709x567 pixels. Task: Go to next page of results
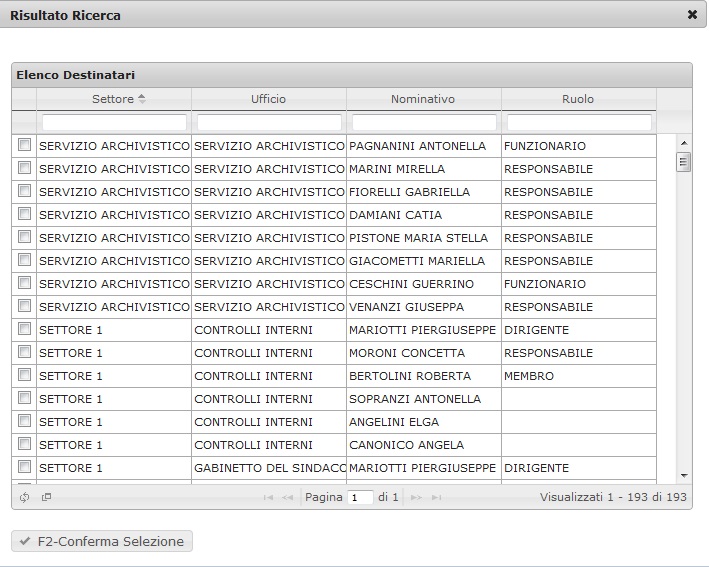pos(416,497)
